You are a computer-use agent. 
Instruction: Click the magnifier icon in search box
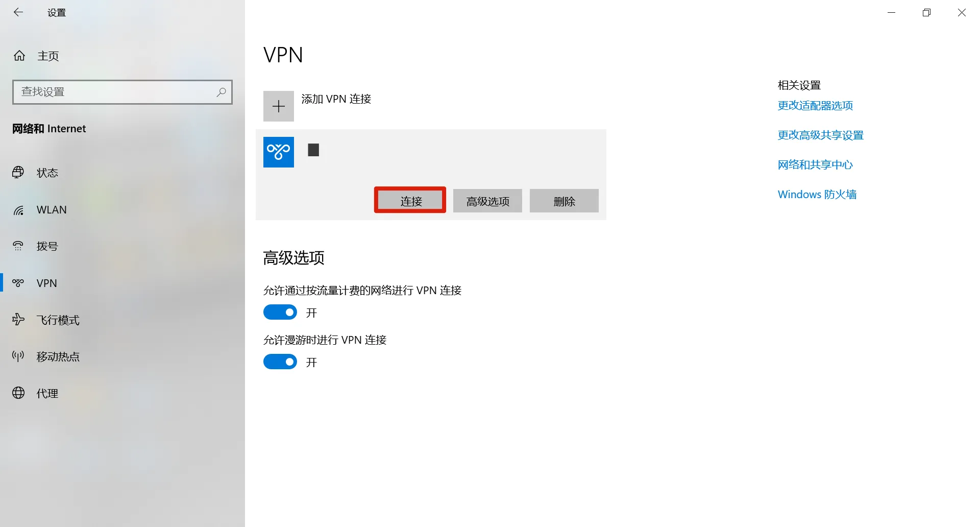click(221, 92)
